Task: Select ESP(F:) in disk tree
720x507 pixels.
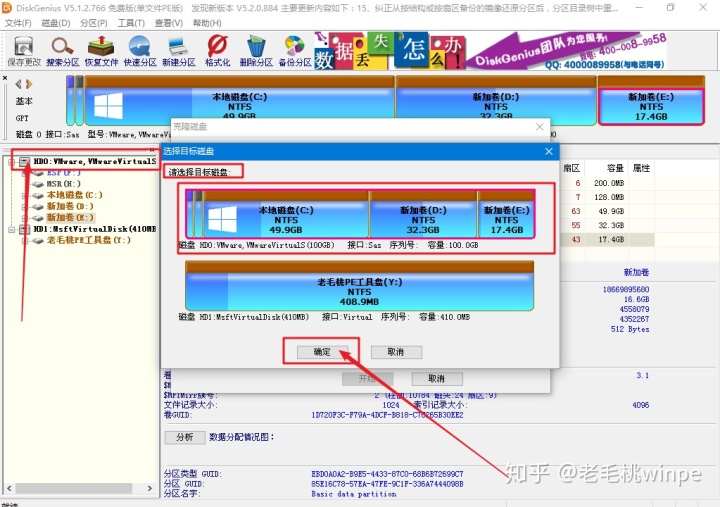Action: pos(64,173)
